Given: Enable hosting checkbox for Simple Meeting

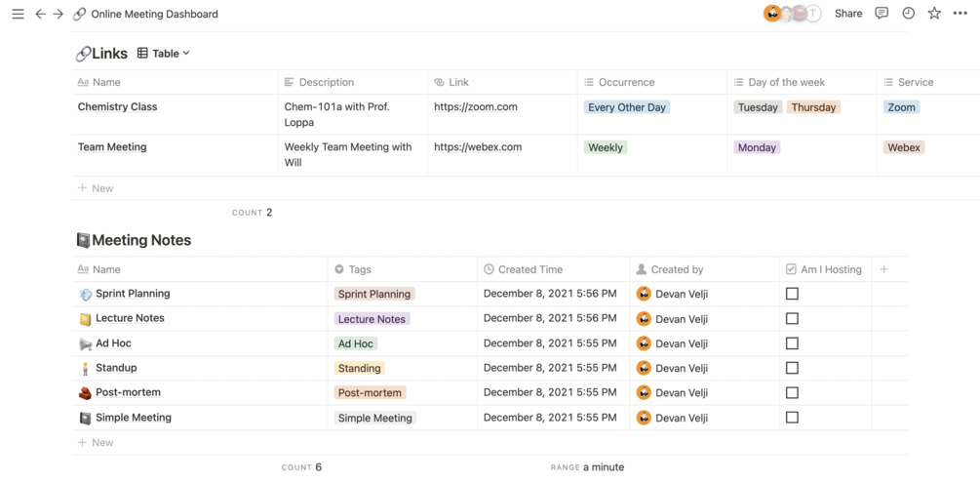Looking at the screenshot, I should [x=792, y=418].
